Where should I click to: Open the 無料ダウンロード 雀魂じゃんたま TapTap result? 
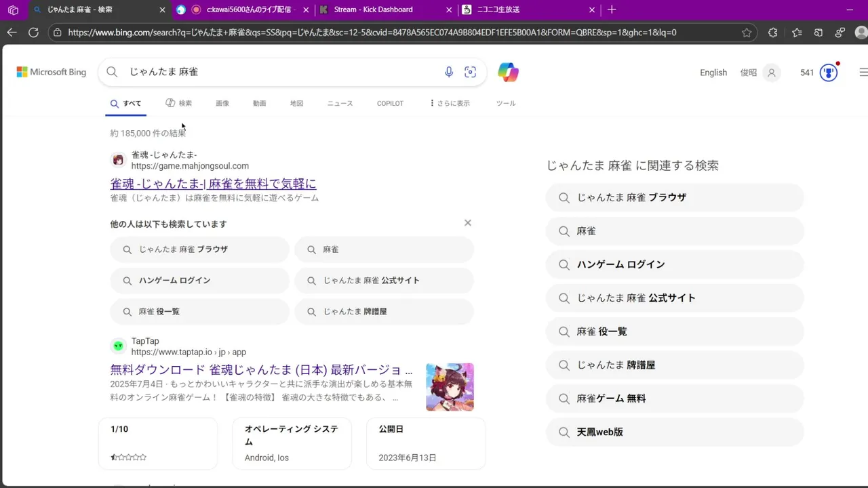[261, 370]
